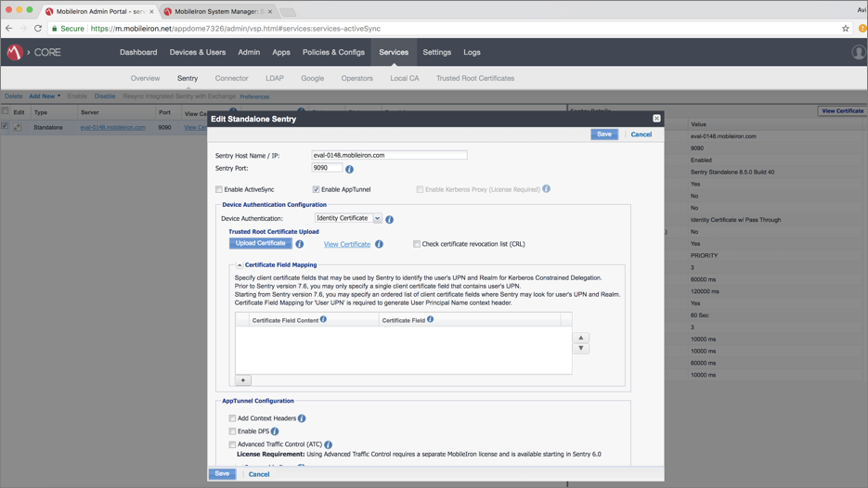
Task: Enable the Enable DFS checkbox
Action: 232,431
